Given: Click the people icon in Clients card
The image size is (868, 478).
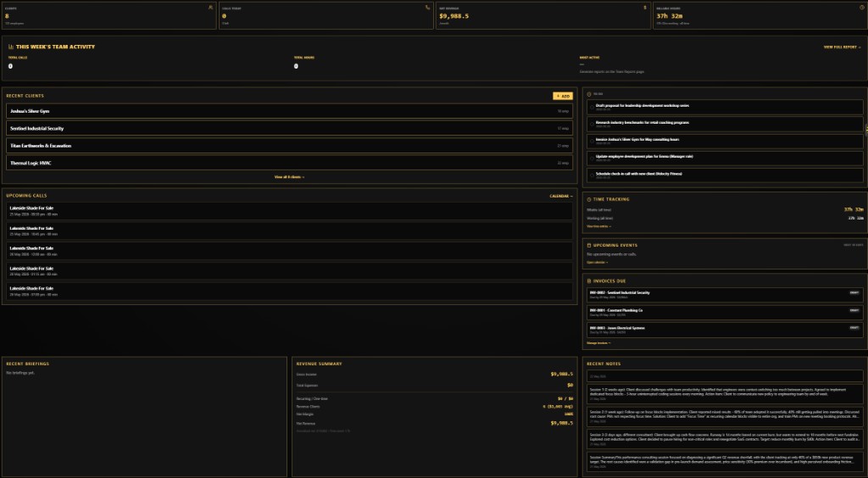Looking at the screenshot, I should pyautogui.click(x=210, y=8).
